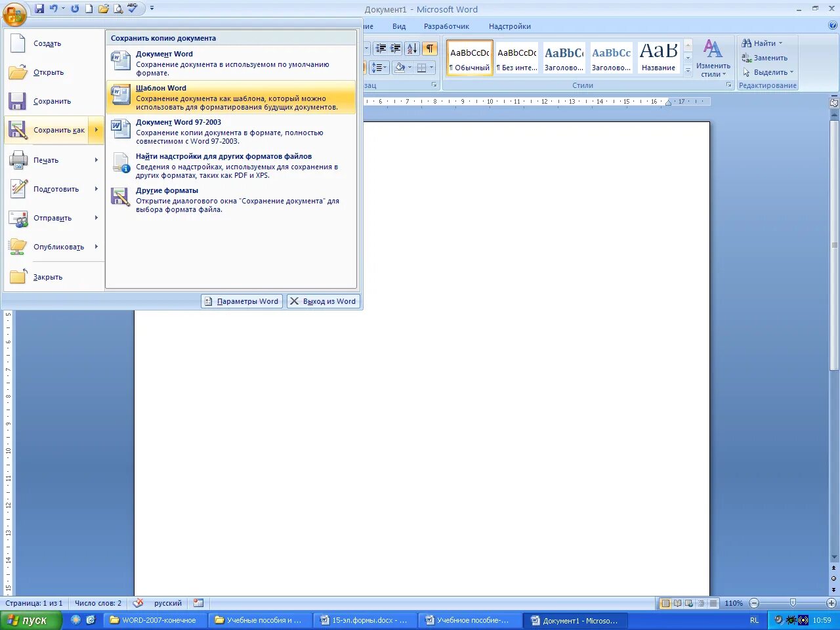
Task: Toggle the paragraph marks (¶) button
Action: [x=430, y=49]
